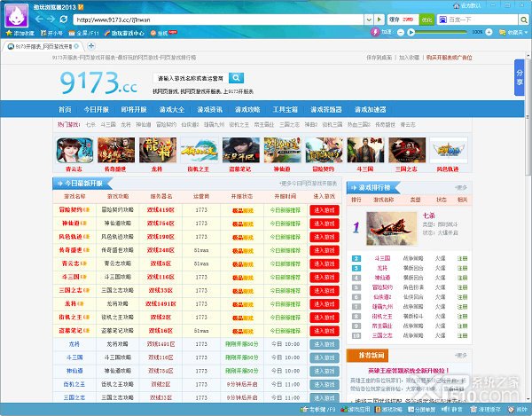The height and width of the screenshot is (416, 532).
Task: Click the 七杀 ranking image
Action: pyautogui.click(x=392, y=228)
